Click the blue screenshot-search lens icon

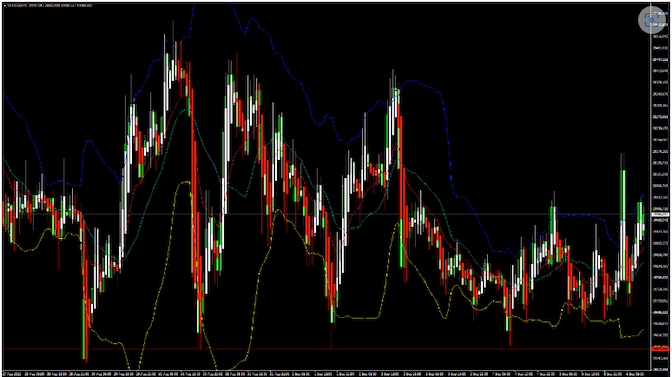652,19
